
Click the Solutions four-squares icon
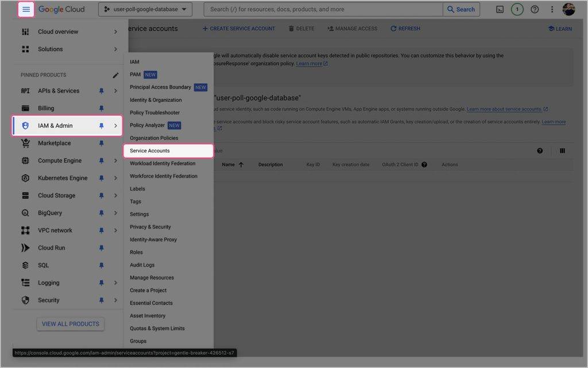tap(25, 49)
